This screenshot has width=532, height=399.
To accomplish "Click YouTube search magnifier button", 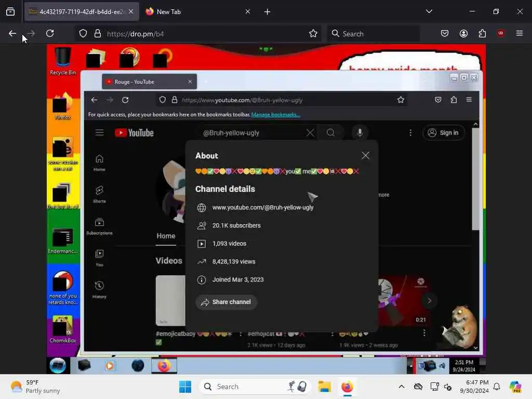I will pos(330,132).
